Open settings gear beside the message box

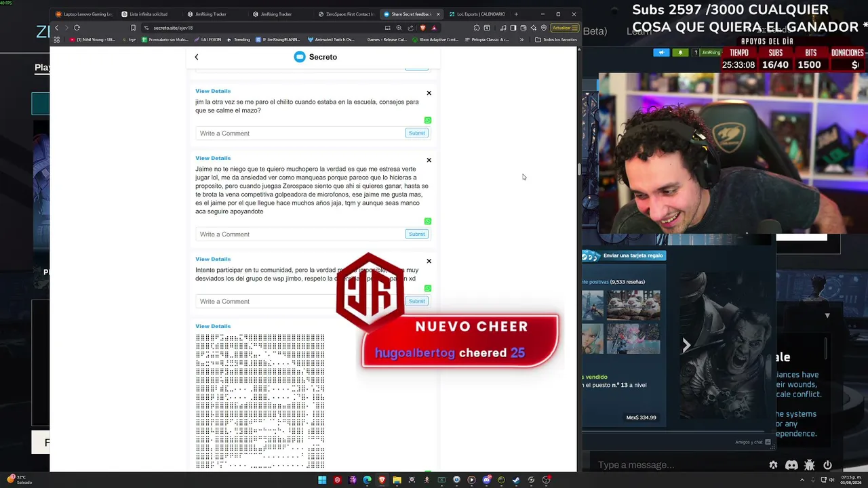(773, 465)
